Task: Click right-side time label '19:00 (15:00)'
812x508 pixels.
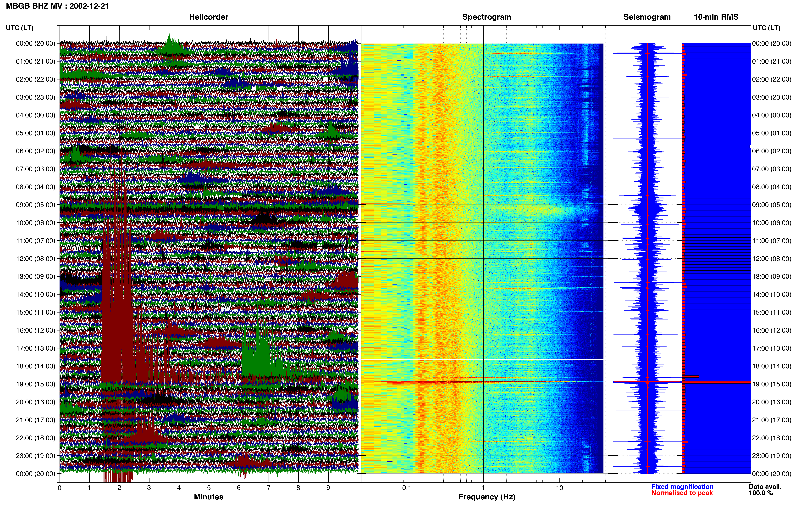Action: [772, 384]
